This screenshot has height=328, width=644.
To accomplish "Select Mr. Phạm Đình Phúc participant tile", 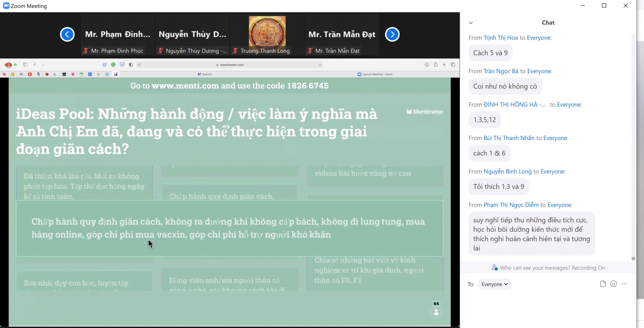I will pos(118,35).
